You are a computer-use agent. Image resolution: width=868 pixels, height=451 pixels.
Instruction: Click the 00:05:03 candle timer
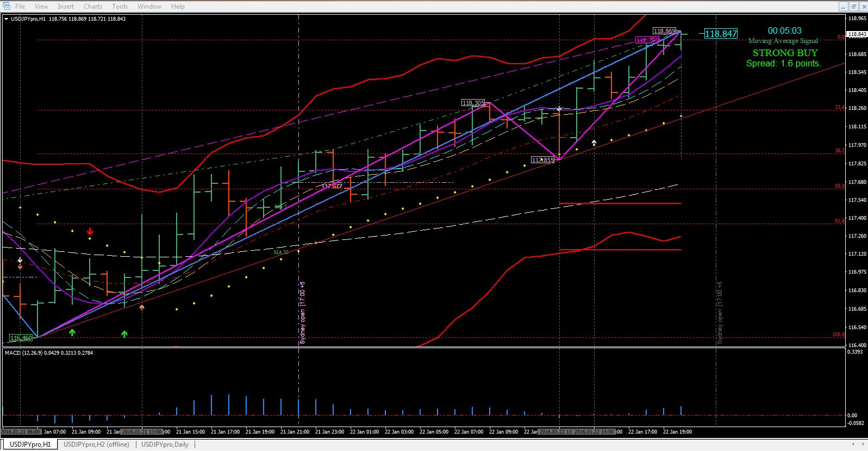coord(784,31)
